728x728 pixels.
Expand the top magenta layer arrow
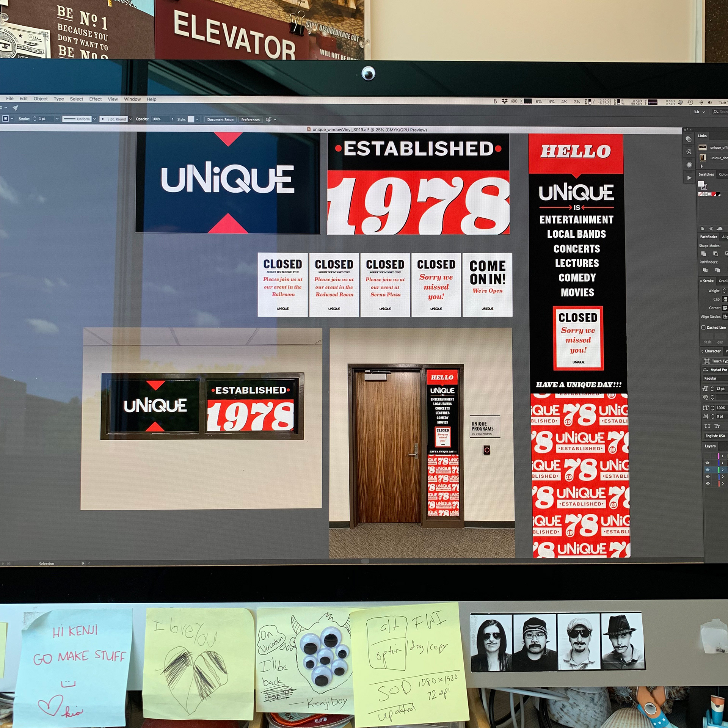(x=722, y=456)
